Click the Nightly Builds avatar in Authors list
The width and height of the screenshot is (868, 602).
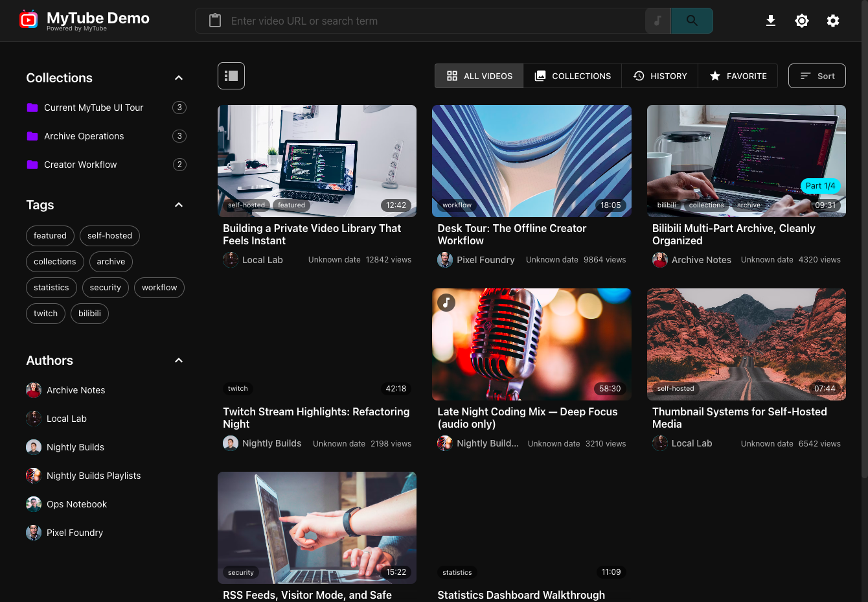pyautogui.click(x=34, y=447)
